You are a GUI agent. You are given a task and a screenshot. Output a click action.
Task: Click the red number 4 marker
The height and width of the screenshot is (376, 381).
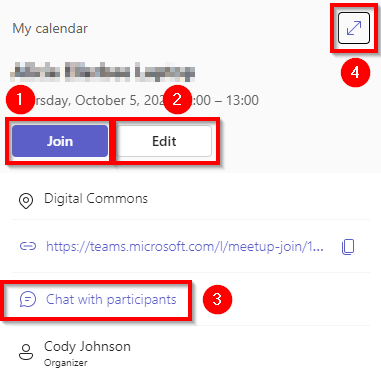tap(355, 72)
